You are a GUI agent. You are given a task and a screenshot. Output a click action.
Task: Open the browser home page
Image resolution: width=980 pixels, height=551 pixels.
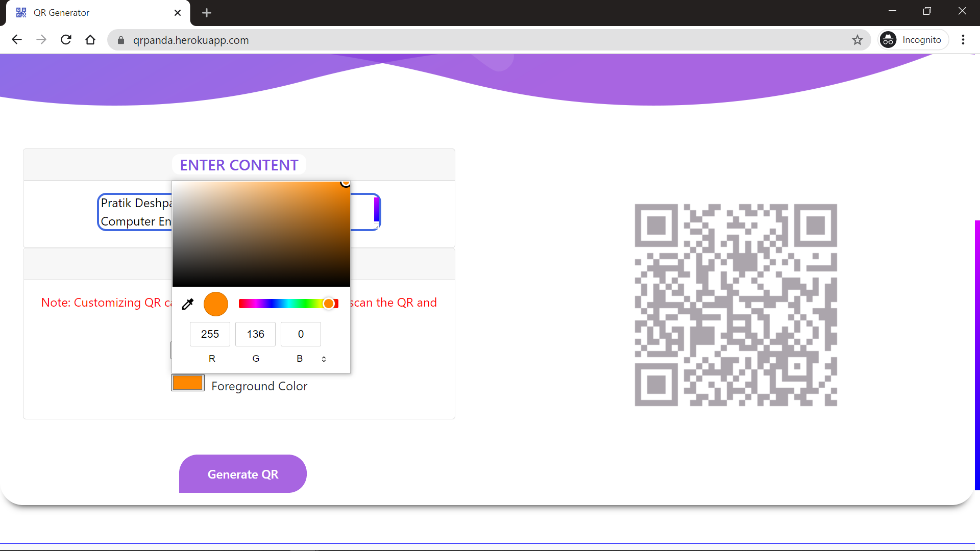90,40
